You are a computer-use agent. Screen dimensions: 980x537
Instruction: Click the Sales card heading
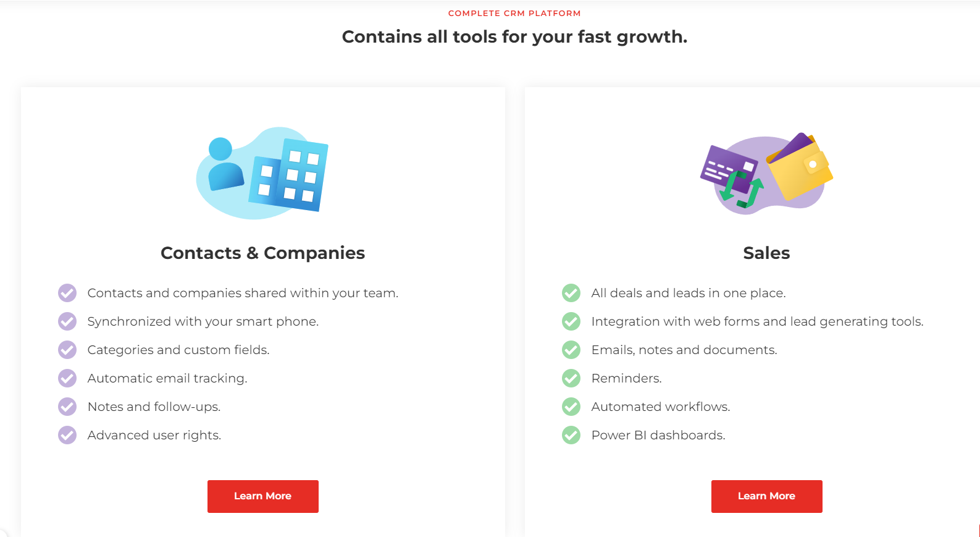pos(766,253)
